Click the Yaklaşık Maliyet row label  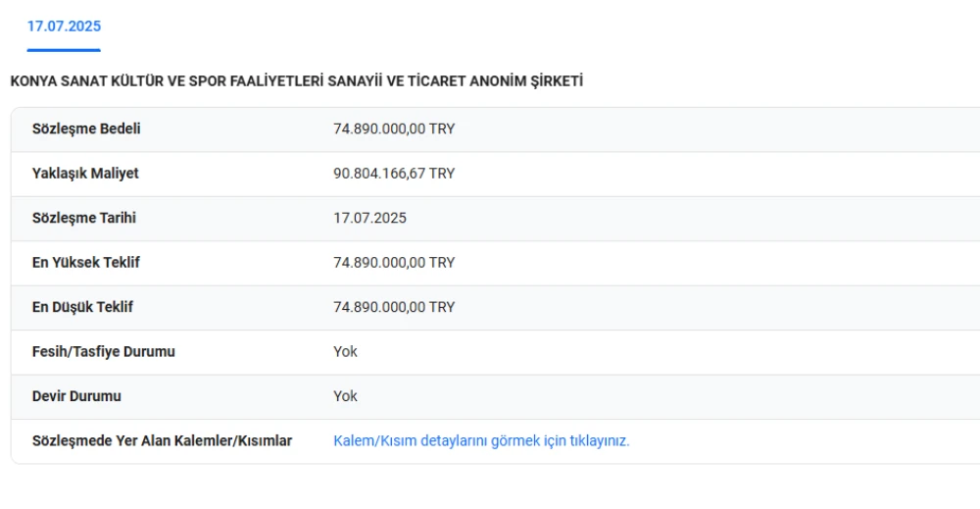(85, 174)
